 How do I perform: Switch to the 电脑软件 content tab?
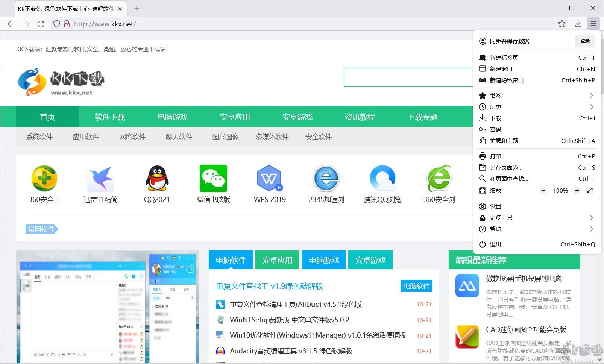point(231,260)
